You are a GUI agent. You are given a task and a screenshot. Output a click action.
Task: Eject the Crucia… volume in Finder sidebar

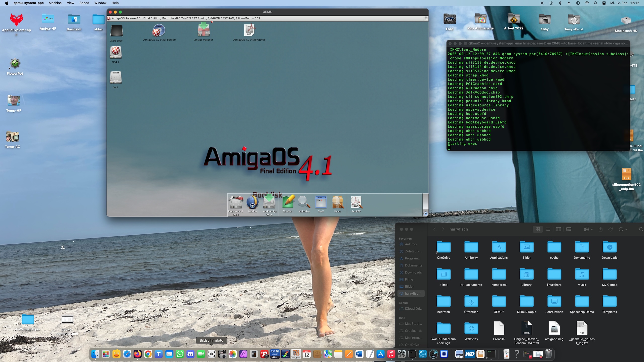click(420, 331)
